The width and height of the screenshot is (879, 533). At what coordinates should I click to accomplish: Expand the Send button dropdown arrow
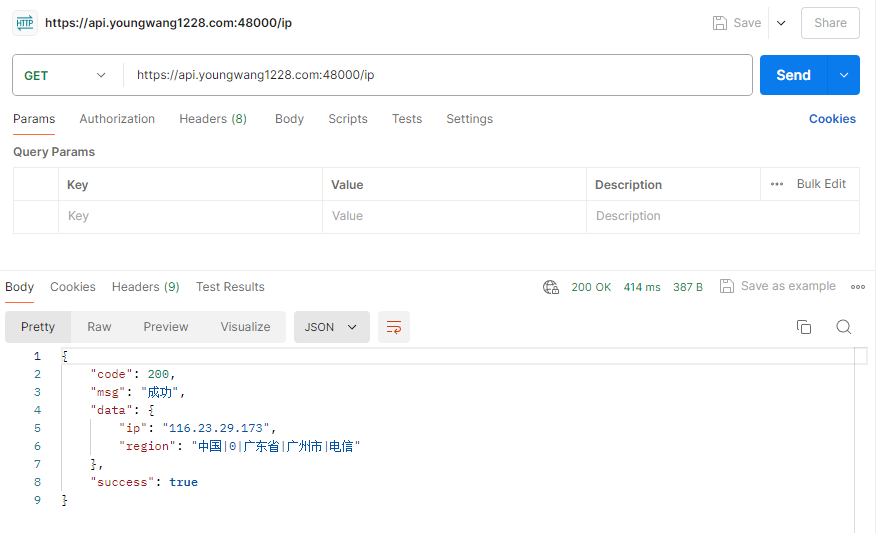[x=843, y=75]
